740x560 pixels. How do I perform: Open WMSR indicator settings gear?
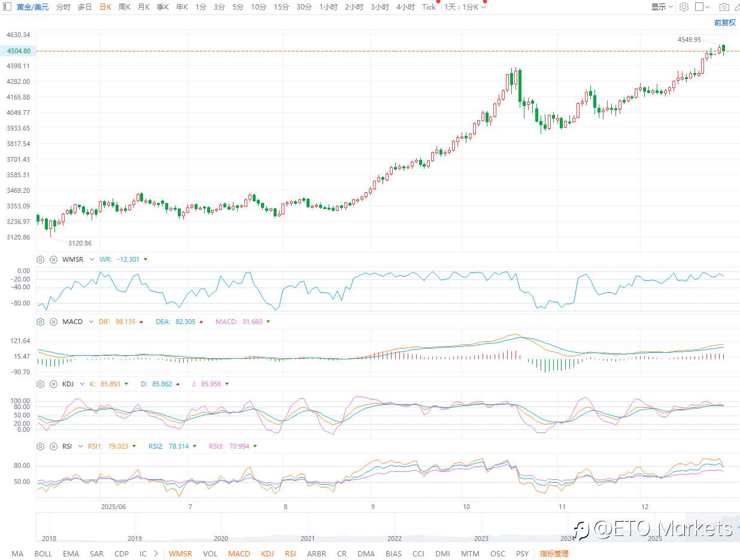[x=40, y=259]
